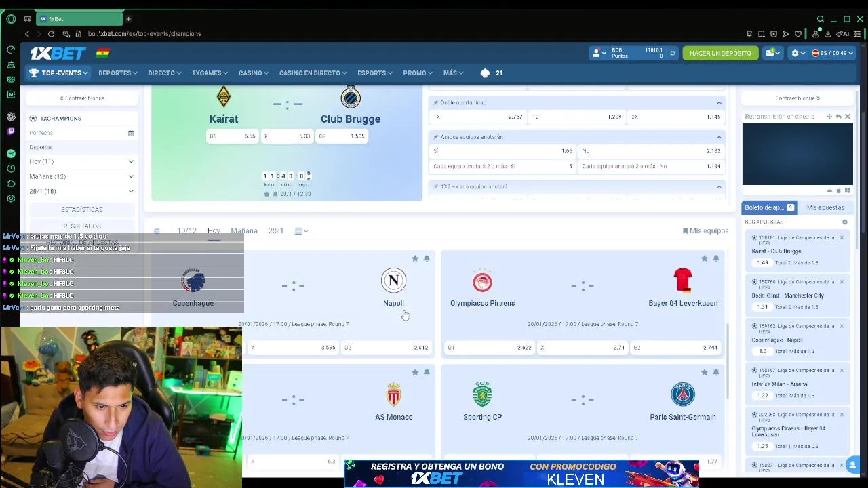Open bet slip settings gear
Viewport: 868px width, 488px height.
(x=845, y=222)
